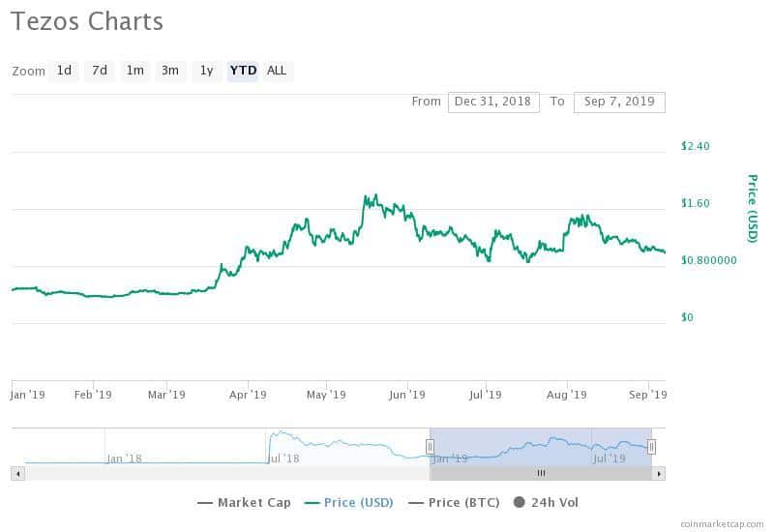Grab the left navigator range handle
Image resolution: width=774 pixels, height=532 pixels.
click(430, 446)
